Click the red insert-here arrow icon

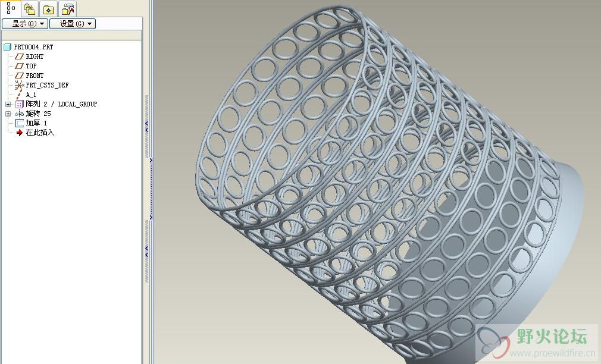coord(20,133)
